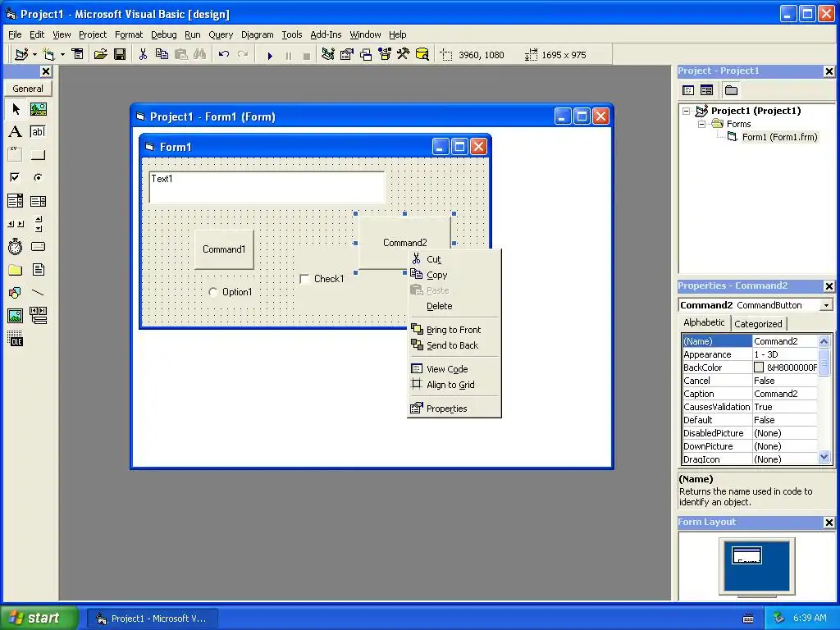
Task: Save the project using the floppy disk icon
Action: [120, 54]
